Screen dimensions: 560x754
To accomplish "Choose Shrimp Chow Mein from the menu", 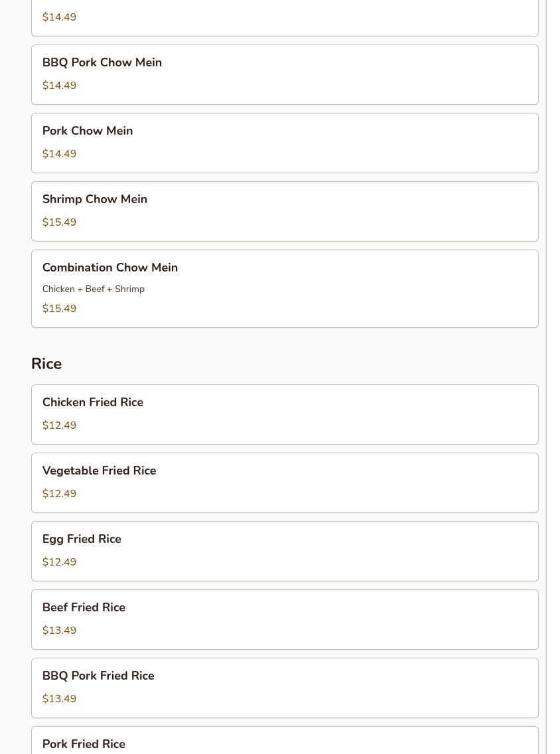I will point(284,211).
